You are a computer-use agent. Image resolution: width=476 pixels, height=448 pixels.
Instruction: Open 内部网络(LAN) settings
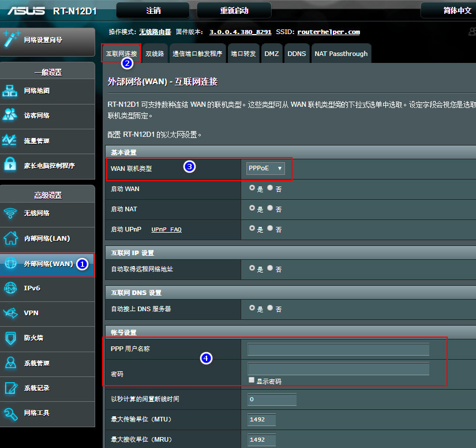pos(42,239)
